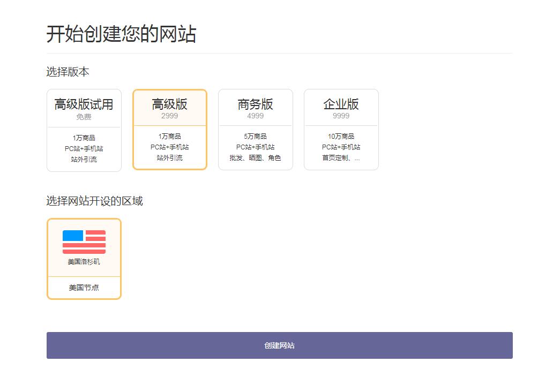Click the 创建网站 button
This screenshot has height=392, width=538.
pyautogui.click(x=280, y=345)
